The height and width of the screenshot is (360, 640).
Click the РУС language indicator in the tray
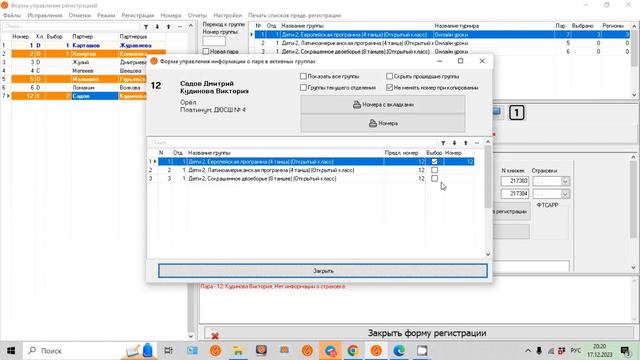pos(576,351)
